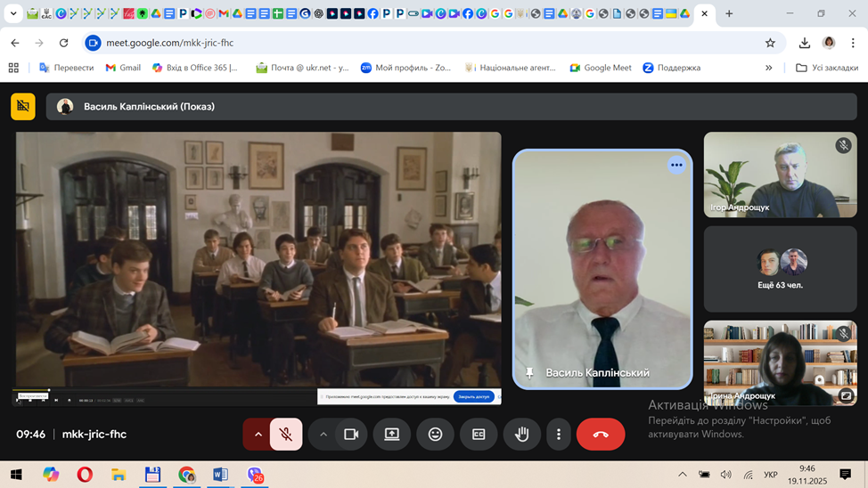Open Word from the Windows taskbar

[220, 475]
